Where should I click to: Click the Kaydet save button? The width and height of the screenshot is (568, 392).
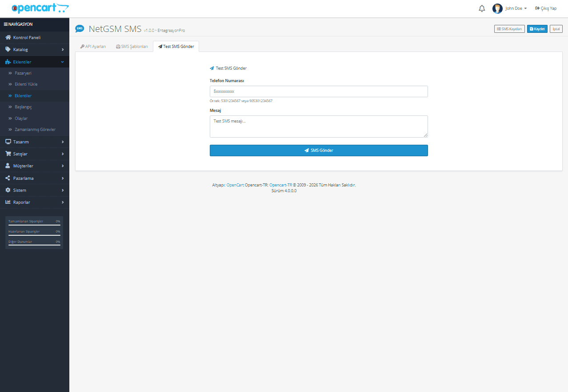pyautogui.click(x=537, y=29)
